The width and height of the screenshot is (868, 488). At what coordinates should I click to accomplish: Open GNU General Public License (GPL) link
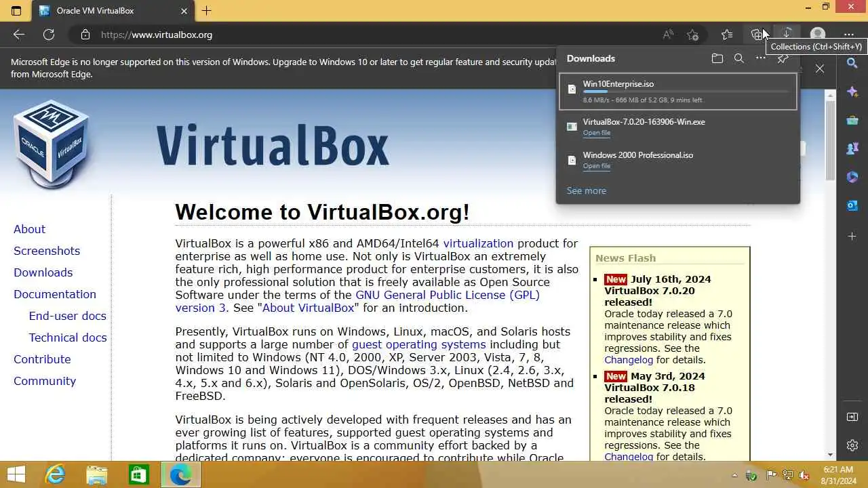click(448, 295)
